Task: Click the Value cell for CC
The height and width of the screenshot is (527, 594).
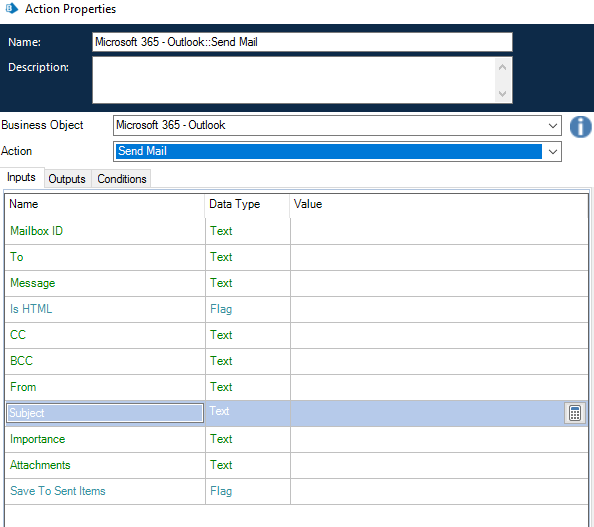Action: 439,335
